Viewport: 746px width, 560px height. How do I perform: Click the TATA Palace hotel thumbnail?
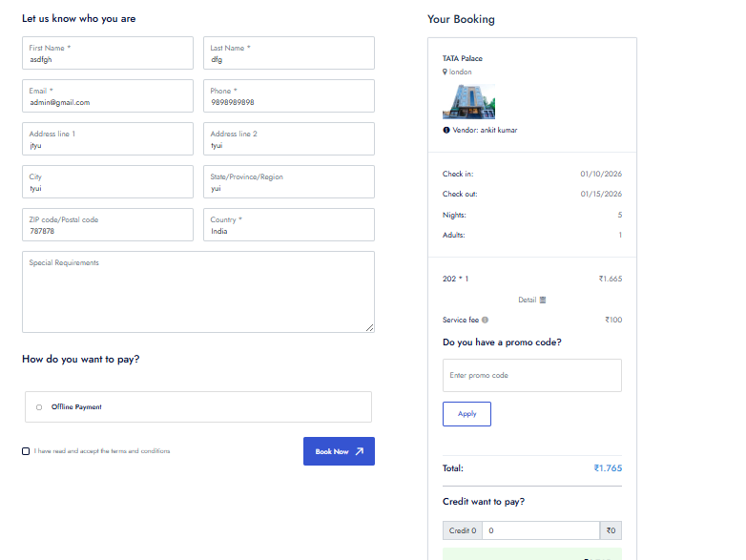point(463,101)
